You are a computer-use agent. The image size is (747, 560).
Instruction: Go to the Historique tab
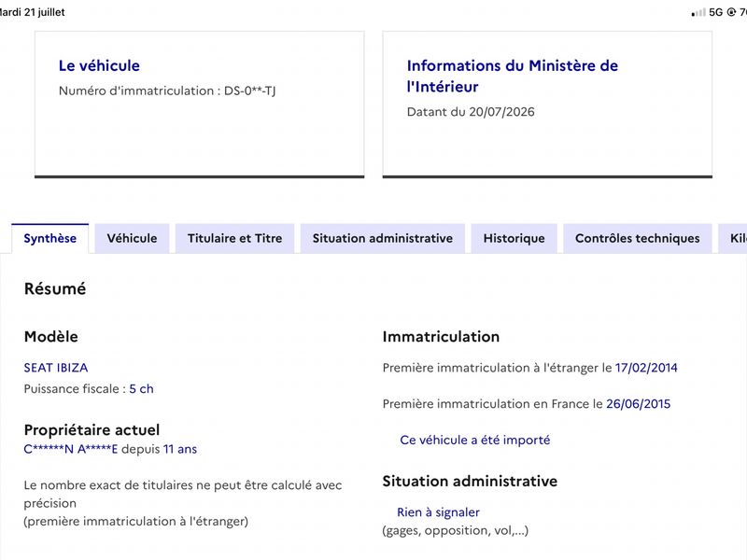coord(514,238)
